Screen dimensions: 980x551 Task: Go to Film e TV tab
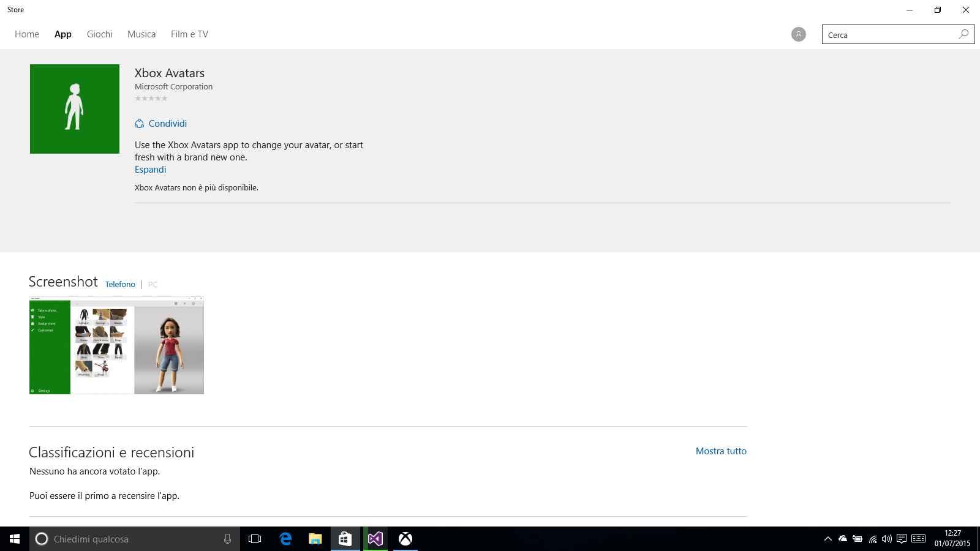coord(189,34)
